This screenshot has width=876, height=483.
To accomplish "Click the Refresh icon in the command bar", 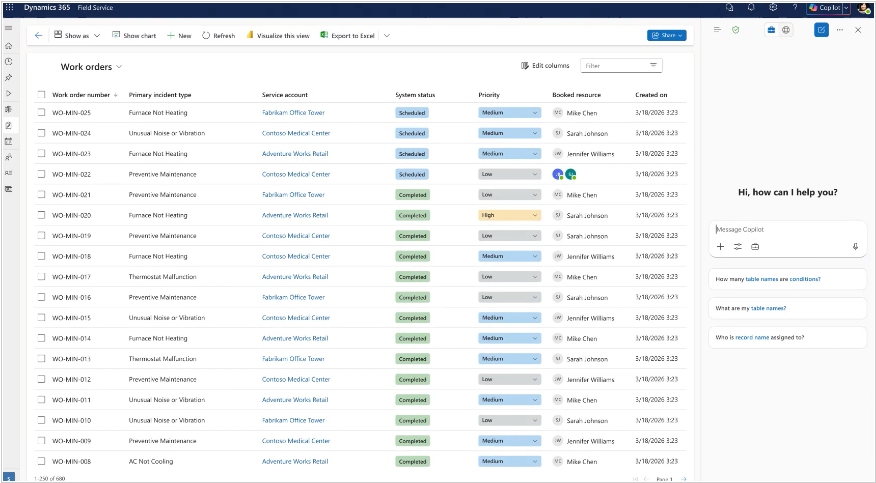I will click(206, 35).
